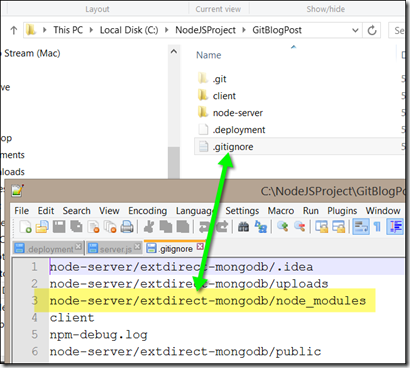Click the Paste toolbar icon
Image resolution: width=410 pixels, height=368 pixels.
click(x=183, y=227)
